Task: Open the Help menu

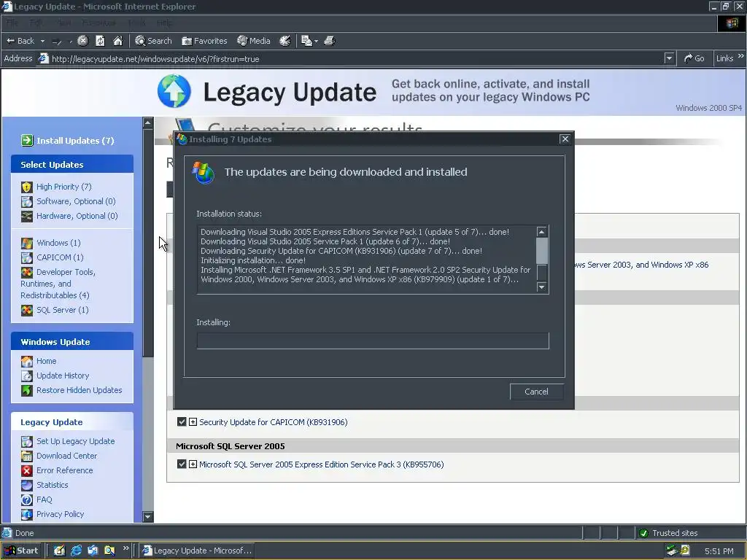Action: (x=164, y=23)
